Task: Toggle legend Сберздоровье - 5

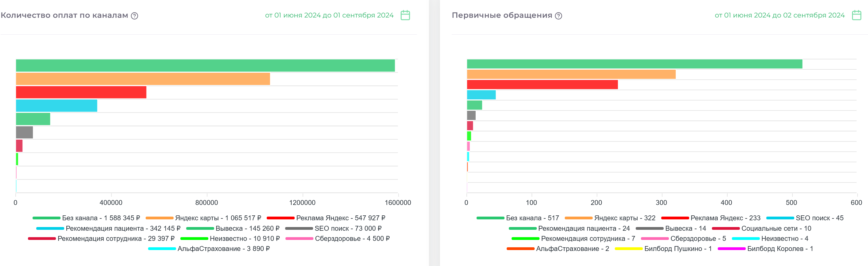Action: click(683, 238)
